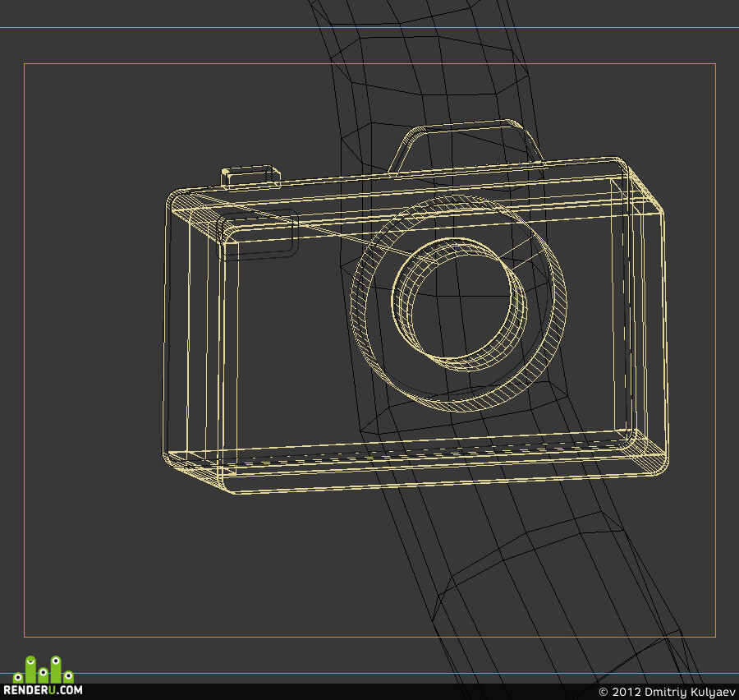Click the Dmitriy Kulyaev copyright text

click(666, 692)
